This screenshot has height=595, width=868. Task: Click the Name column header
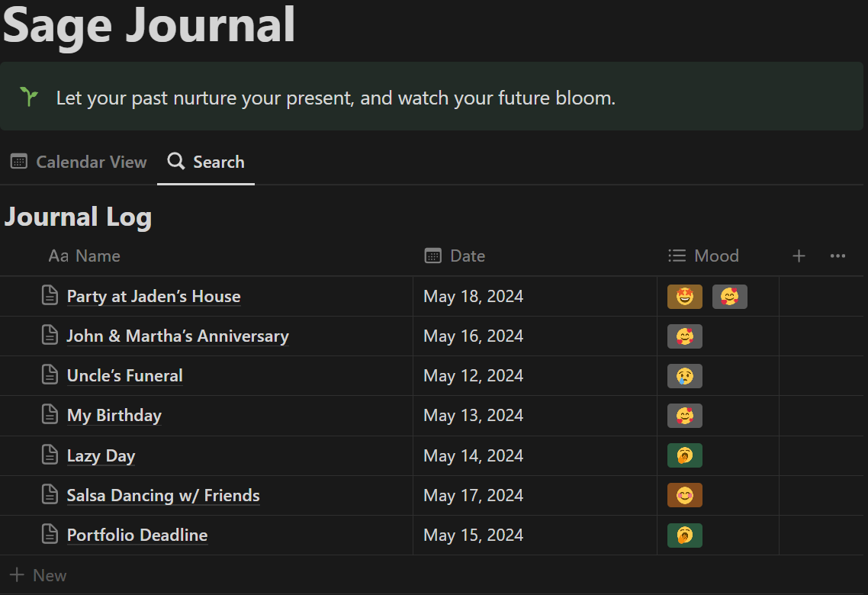(x=84, y=256)
